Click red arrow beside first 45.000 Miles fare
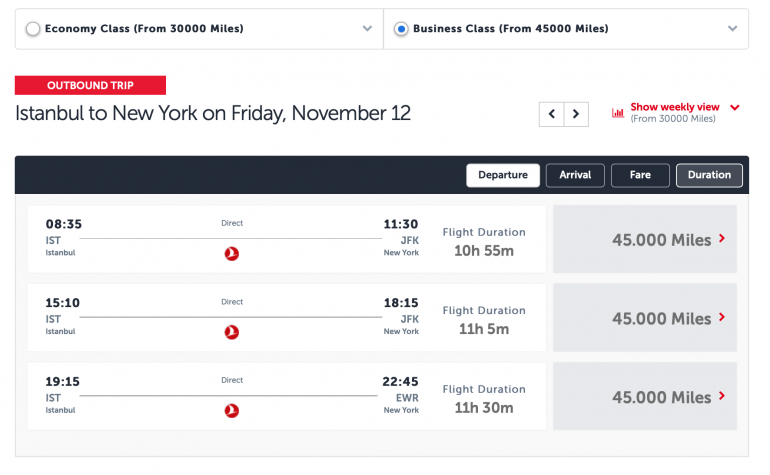 click(722, 239)
